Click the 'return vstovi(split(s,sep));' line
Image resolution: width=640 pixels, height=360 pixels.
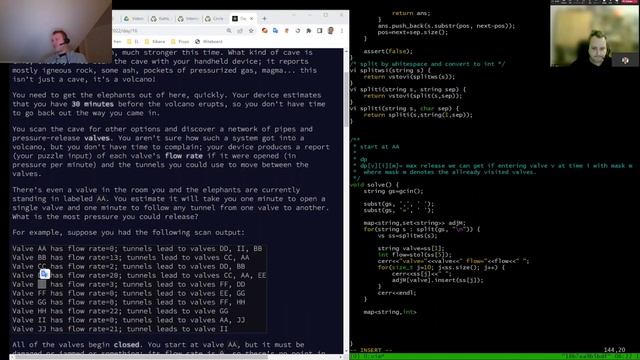[413, 96]
